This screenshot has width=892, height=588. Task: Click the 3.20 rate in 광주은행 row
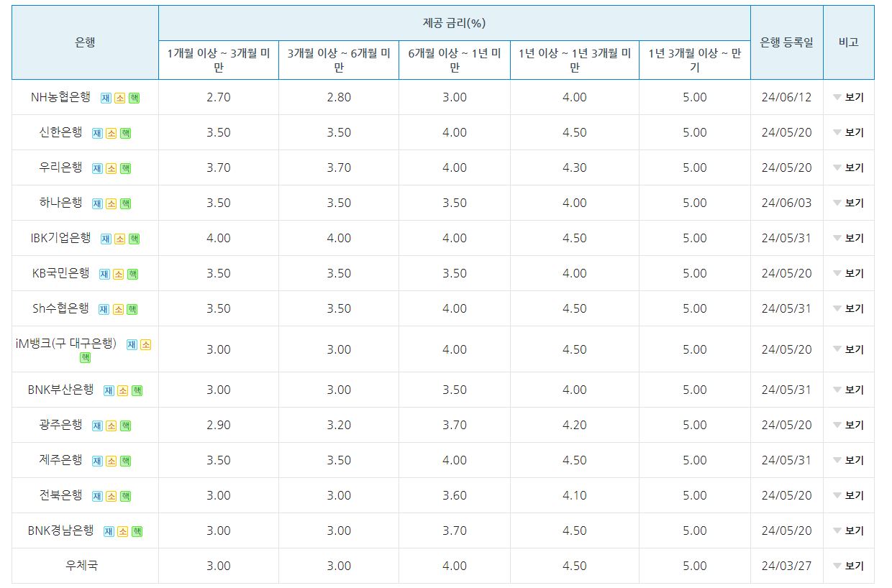pyautogui.click(x=339, y=425)
